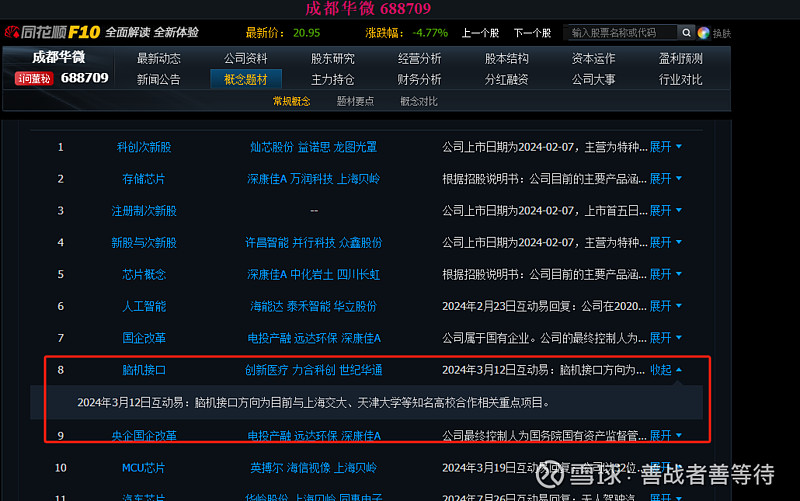Open the 新股与次新股 concept link
Image resolution: width=800 pixels, height=501 pixels.
pos(144,242)
